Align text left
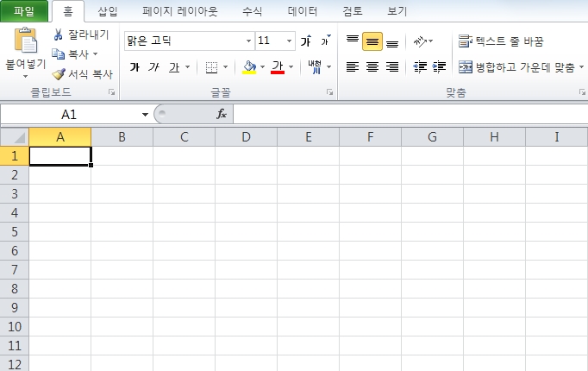The height and width of the screenshot is (371, 588). pos(353,66)
